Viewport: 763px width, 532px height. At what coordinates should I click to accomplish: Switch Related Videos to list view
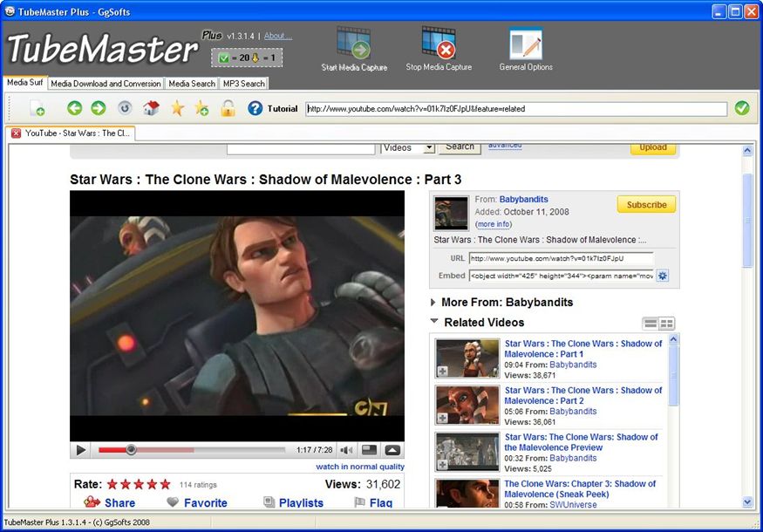(x=651, y=324)
